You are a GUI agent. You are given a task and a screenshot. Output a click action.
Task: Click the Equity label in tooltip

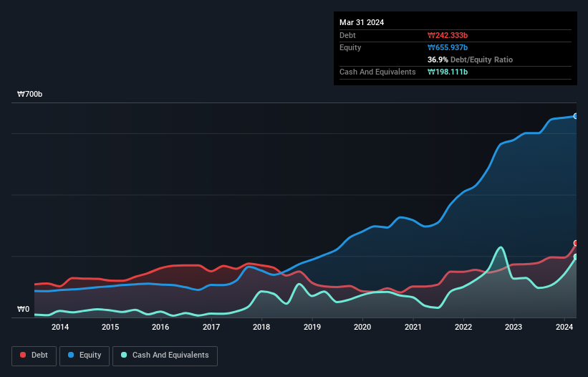coord(350,47)
